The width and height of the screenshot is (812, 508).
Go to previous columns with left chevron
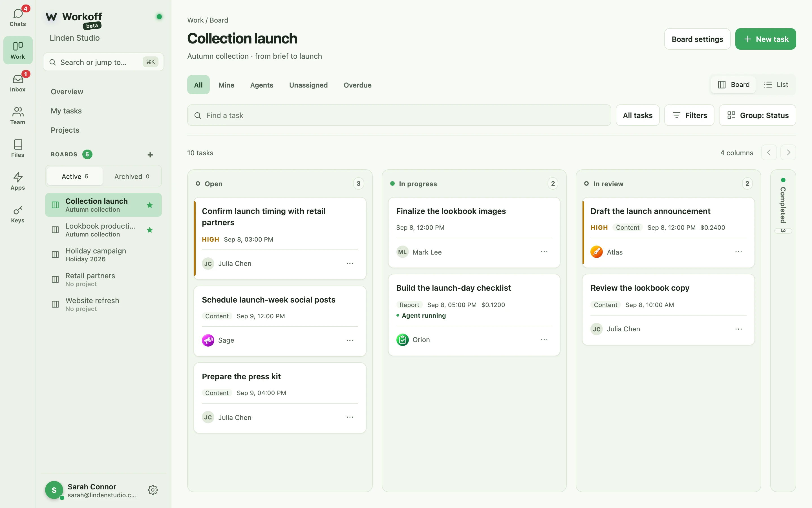pyautogui.click(x=769, y=152)
